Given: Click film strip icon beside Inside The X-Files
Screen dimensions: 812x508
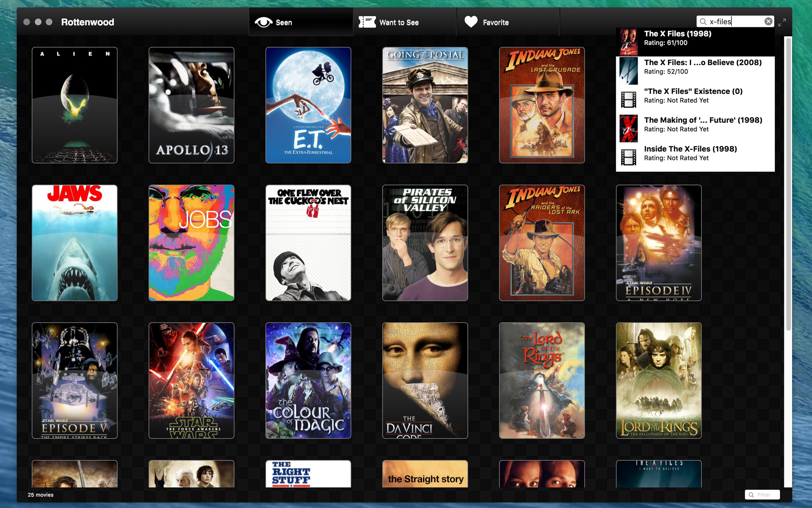Looking at the screenshot, I should click(x=628, y=157).
